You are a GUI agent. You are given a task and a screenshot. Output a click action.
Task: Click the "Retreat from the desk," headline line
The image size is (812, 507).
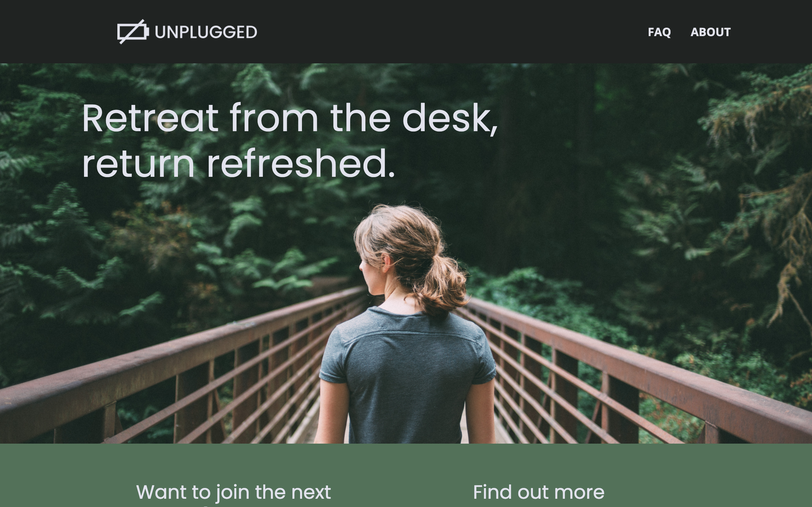(x=290, y=119)
